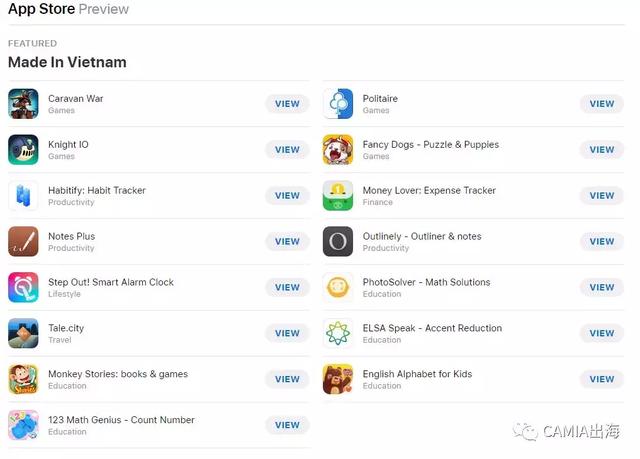Click the Knight IO title link
Viewport: 640px width, 459px height.
68,145
